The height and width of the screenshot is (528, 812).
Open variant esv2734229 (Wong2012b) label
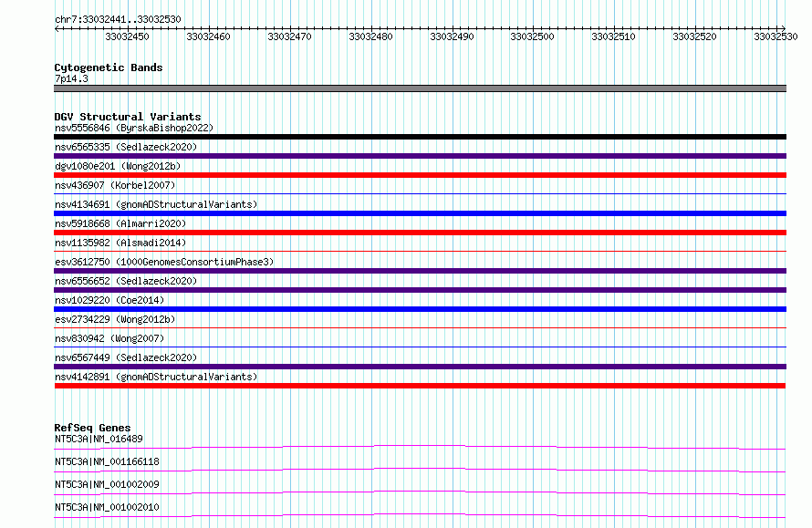pyautogui.click(x=115, y=319)
